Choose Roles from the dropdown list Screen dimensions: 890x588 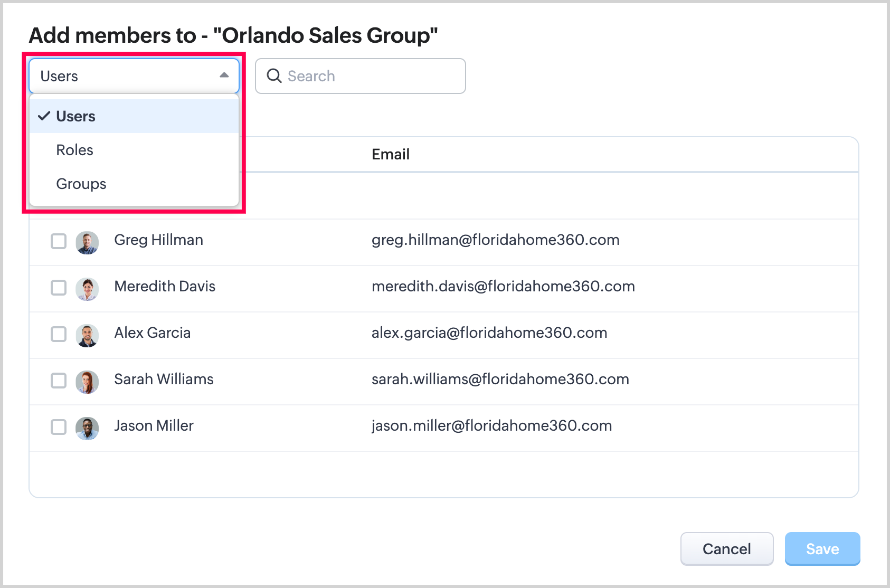pos(75,150)
